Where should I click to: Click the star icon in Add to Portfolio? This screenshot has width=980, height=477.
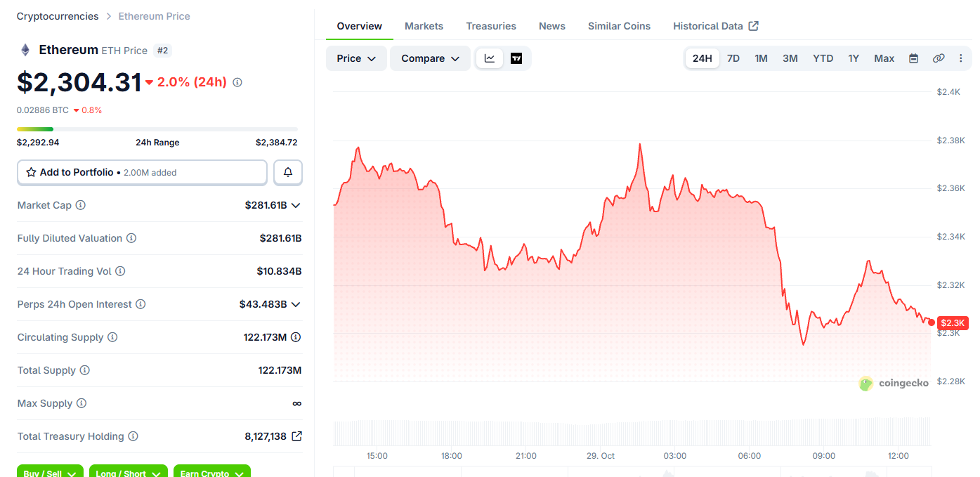(31, 172)
